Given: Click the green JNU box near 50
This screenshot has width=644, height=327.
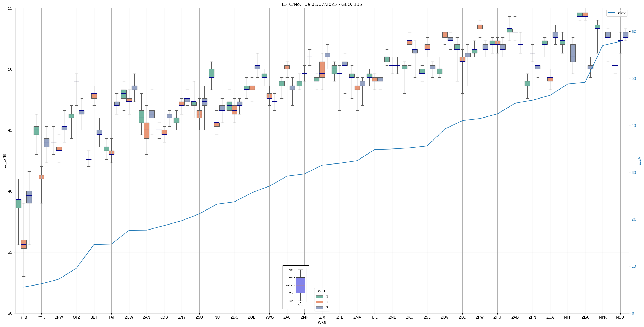Looking at the screenshot, I should coord(211,73).
